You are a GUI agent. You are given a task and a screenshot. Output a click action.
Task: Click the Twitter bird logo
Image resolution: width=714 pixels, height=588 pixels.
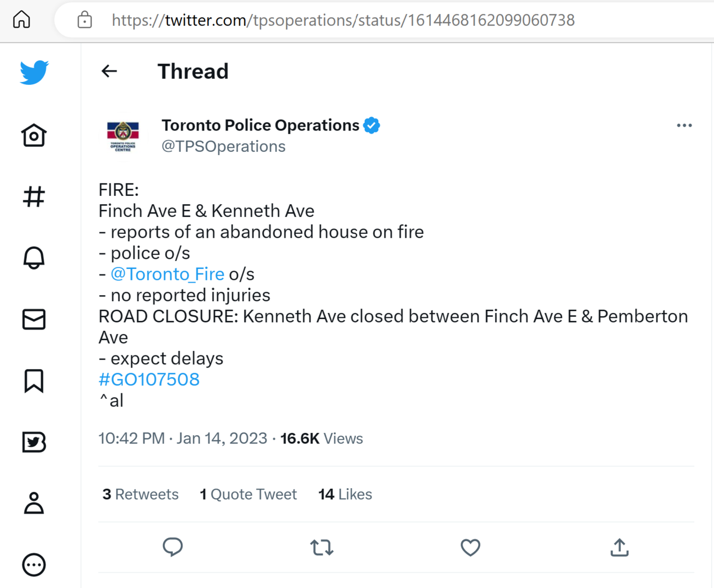34,73
